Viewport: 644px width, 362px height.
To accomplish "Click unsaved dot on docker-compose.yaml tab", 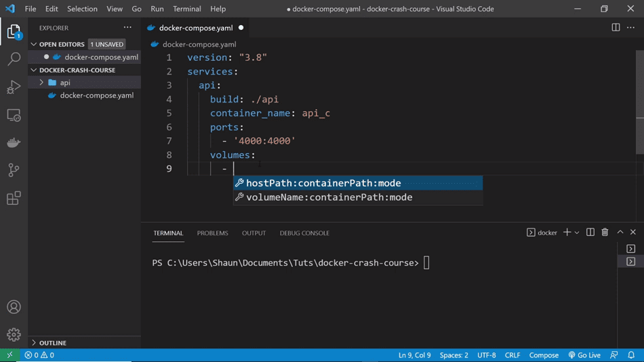I will click(241, 28).
